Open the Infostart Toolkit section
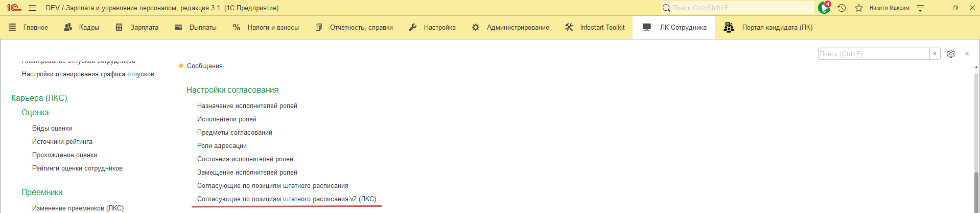 [595, 27]
